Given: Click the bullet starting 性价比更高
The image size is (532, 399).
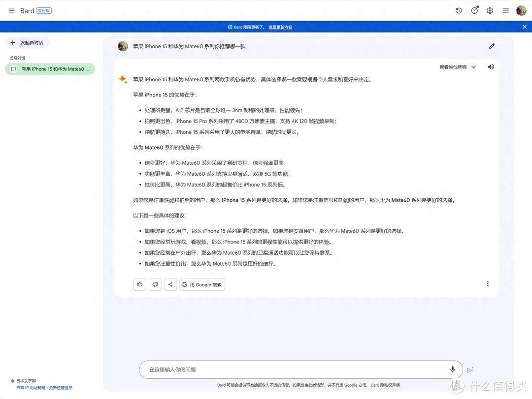Looking at the screenshot, I should (215, 185).
